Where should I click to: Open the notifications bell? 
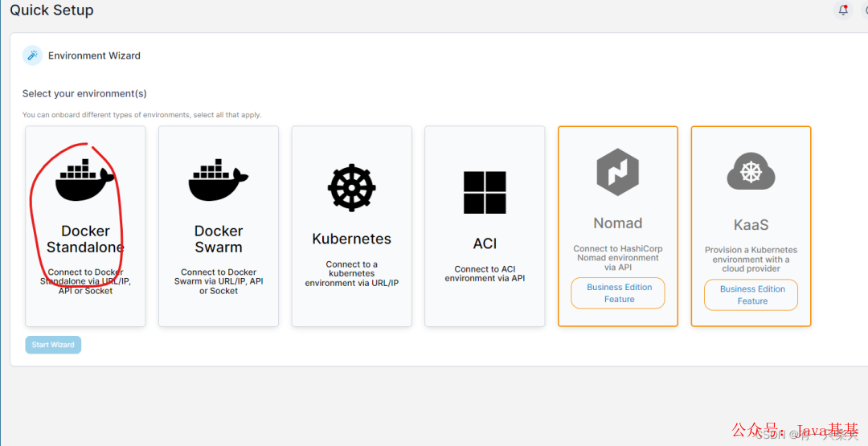pyautogui.click(x=843, y=10)
